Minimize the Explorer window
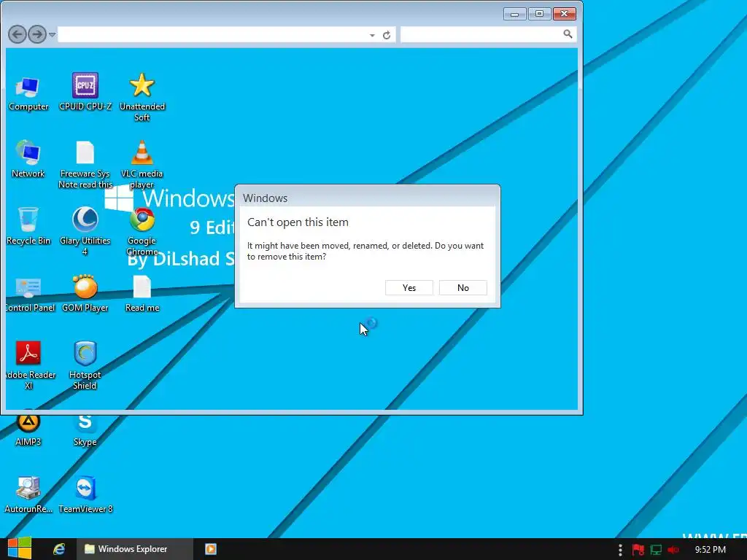The image size is (747, 560). click(x=514, y=14)
